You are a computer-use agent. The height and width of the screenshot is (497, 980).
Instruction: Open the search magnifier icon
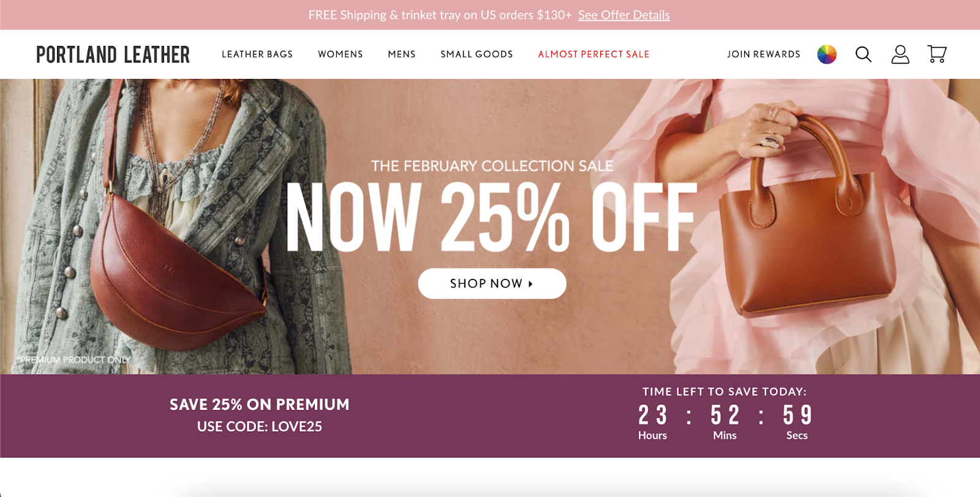(x=863, y=55)
